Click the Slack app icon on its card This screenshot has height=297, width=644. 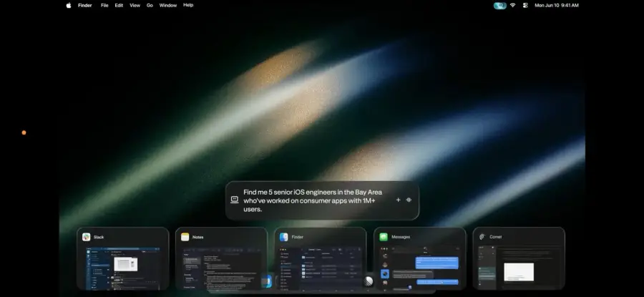pos(87,237)
